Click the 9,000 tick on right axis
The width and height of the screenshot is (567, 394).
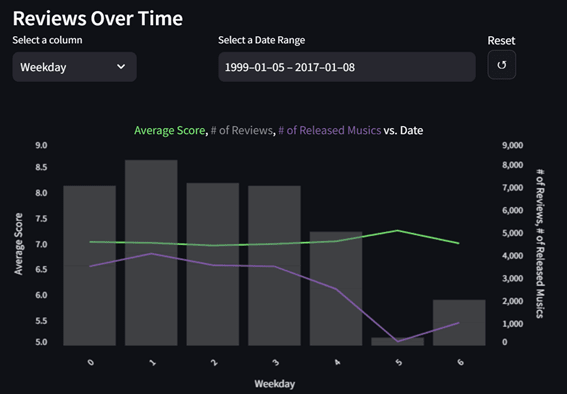tap(512, 145)
